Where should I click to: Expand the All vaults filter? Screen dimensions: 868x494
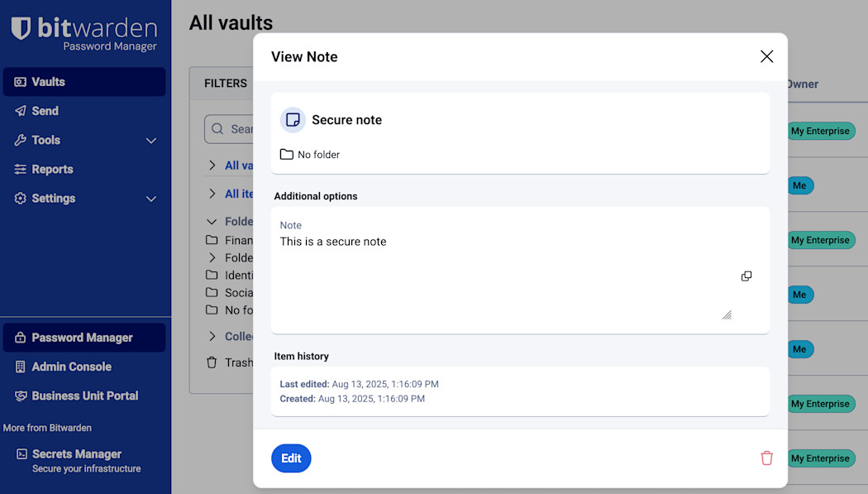tap(212, 165)
